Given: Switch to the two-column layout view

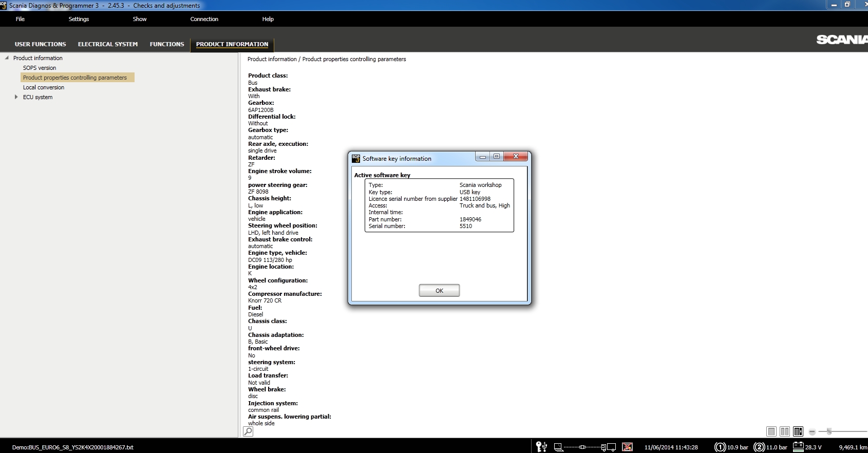Looking at the screenshot, I should click(x=784, y=431).
